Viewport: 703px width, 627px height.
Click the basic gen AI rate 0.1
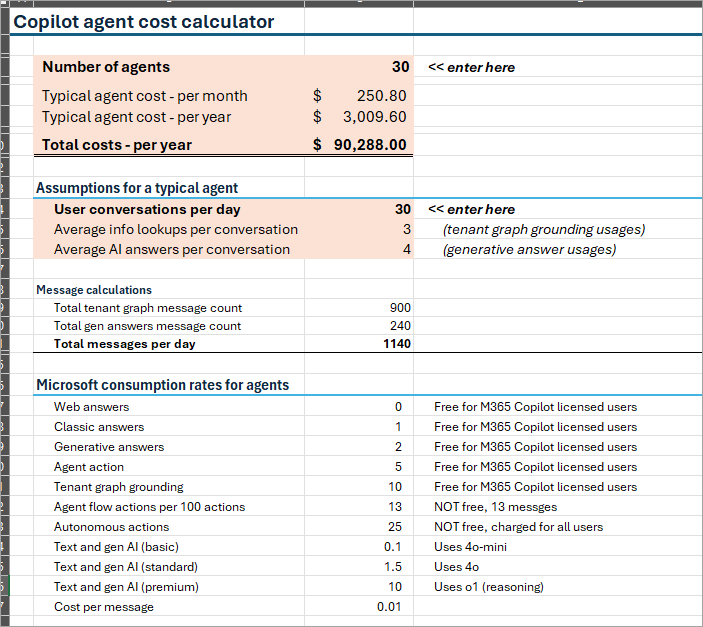pyautogui.click(x=393, y=547)
